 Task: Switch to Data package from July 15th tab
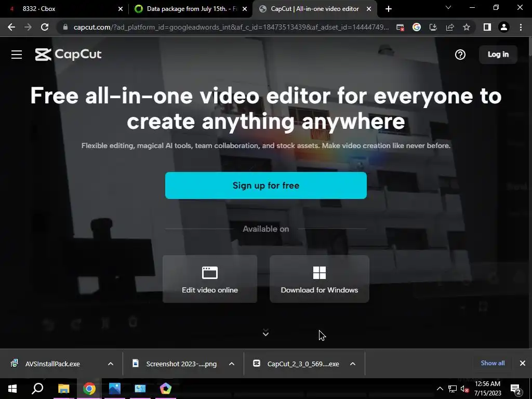[191, 9]
